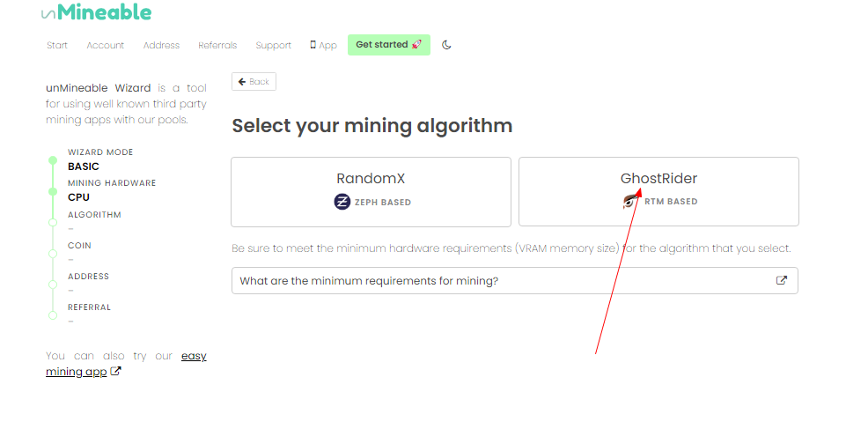Click the unMineable logo
The height and width of the screenshot is (444, 868).
[96, 12]
